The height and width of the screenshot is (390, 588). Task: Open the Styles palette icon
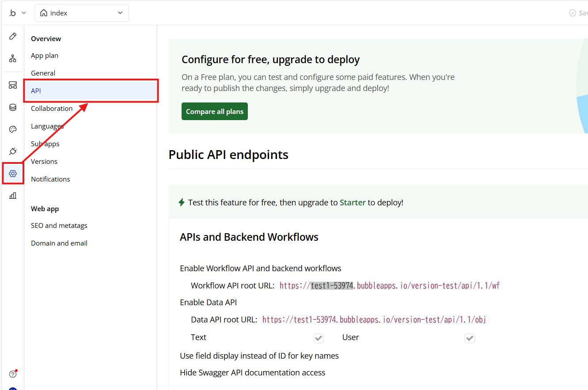pos(13,129)
